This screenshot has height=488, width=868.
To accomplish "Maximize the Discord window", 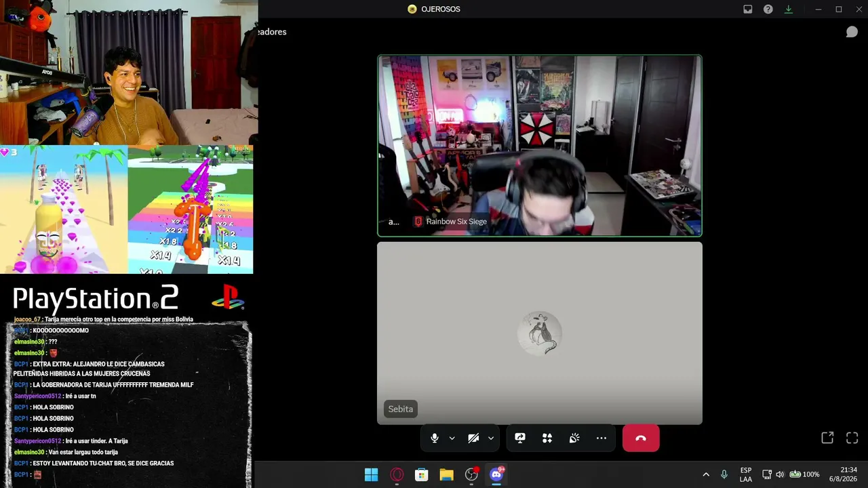I will coord(839,9).
